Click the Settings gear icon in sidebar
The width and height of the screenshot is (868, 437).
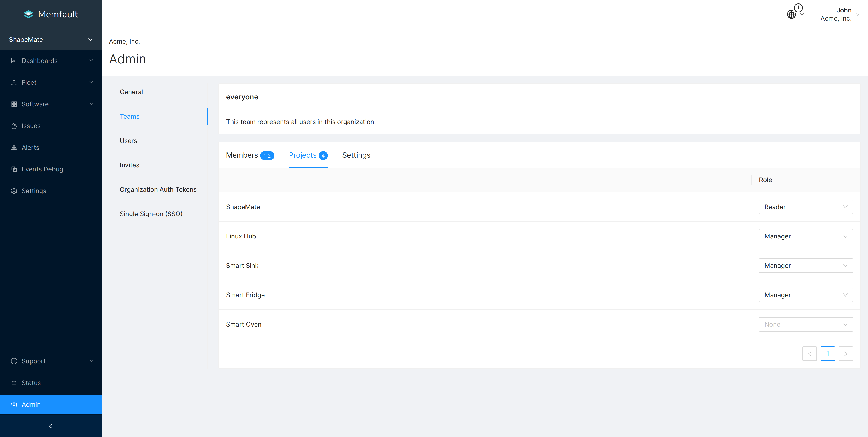(x=14, y=191)
